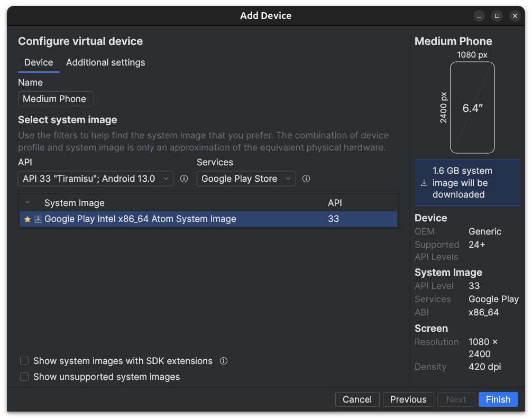Open the Services dropdown showing Google Play Store

tap(245, 179)
